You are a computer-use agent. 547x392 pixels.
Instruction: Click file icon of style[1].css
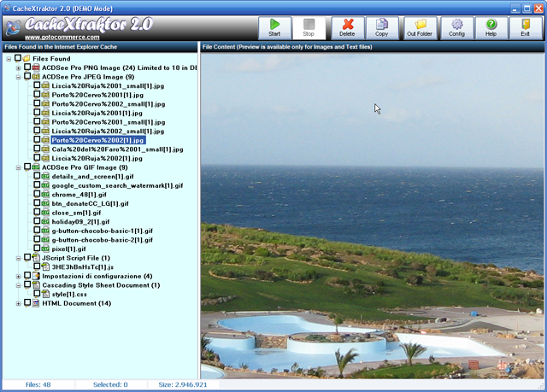pos(45,294)
